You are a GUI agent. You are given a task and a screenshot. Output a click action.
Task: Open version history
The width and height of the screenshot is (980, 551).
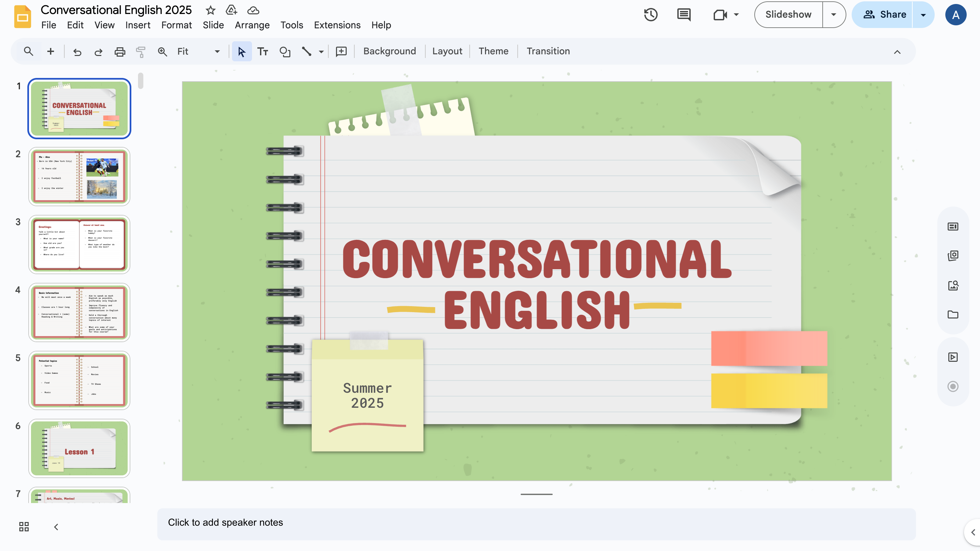click(651, 14)
